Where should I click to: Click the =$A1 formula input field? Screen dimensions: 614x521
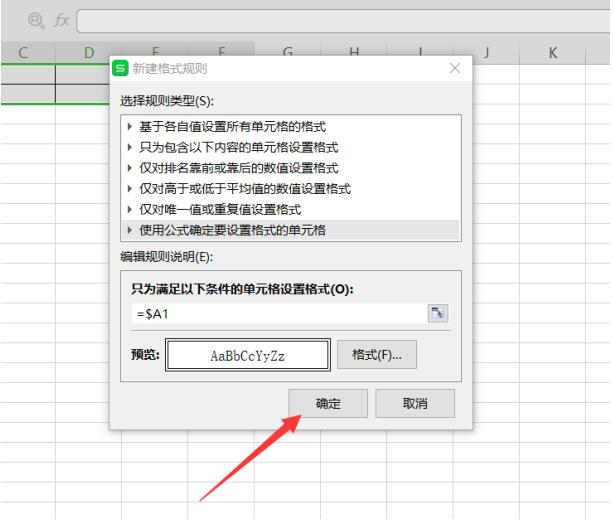click(279, 314)
